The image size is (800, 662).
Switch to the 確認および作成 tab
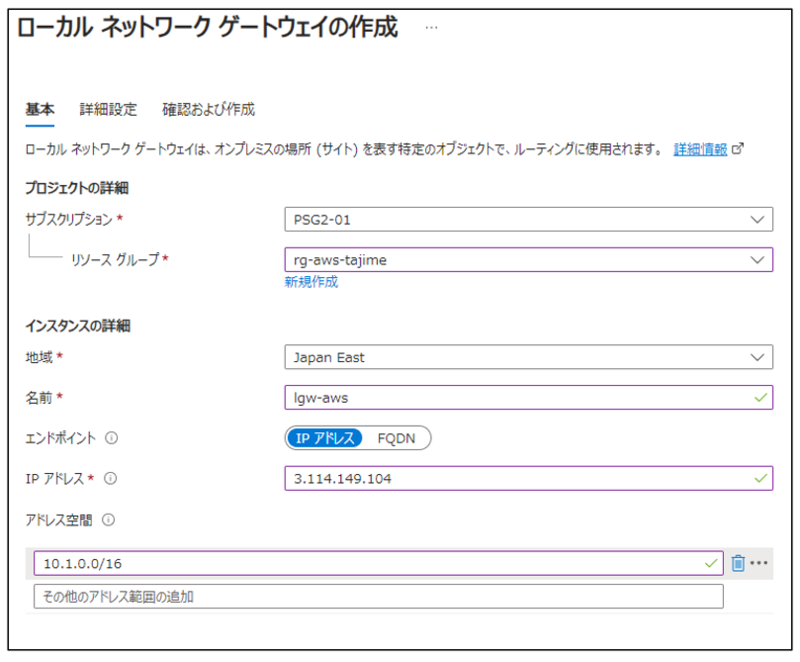208,109
